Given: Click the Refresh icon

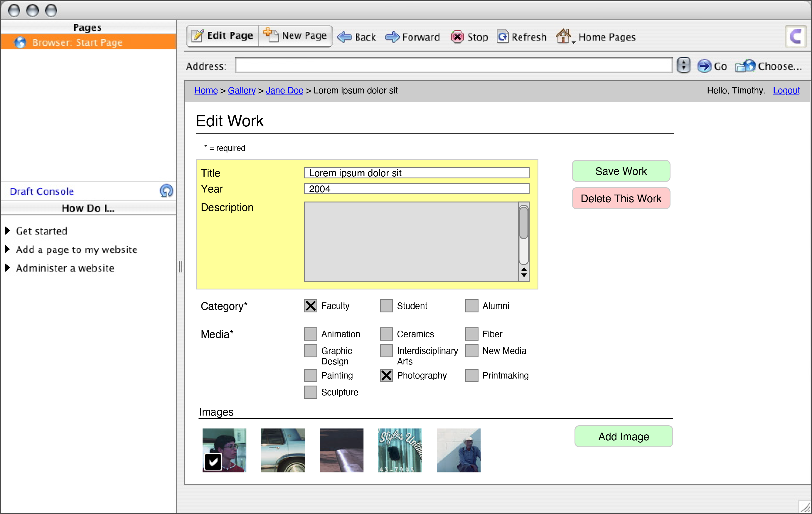Looking at the screenshot, I should (x=503, y=36).
